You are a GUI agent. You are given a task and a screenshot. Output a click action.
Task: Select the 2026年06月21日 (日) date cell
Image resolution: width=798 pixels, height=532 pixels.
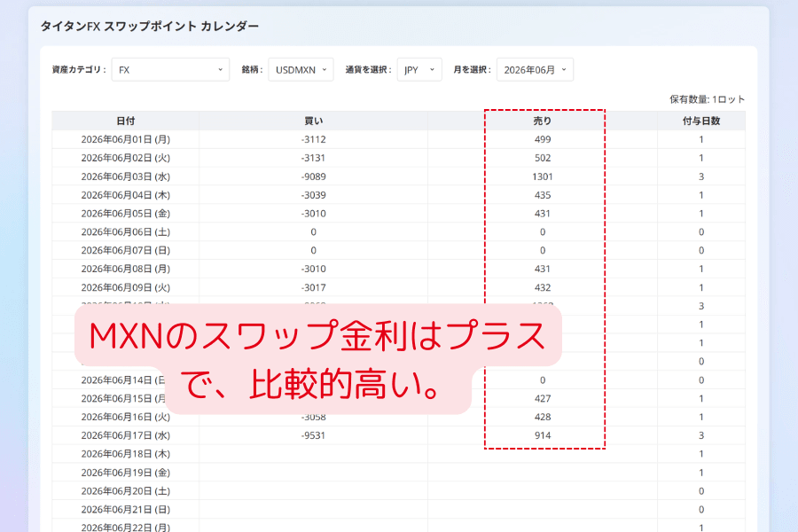click(125, 510)
